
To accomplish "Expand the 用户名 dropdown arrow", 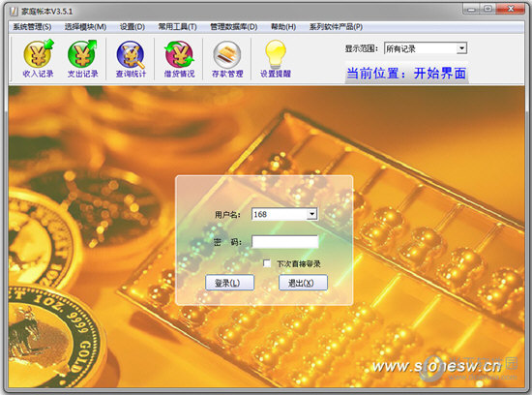I will [x=311, y=214].
